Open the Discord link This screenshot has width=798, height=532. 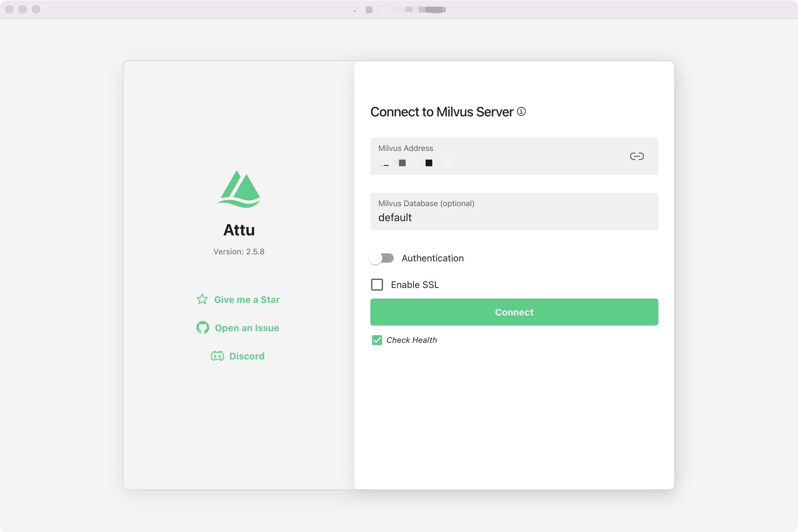[x=247, y=356]
